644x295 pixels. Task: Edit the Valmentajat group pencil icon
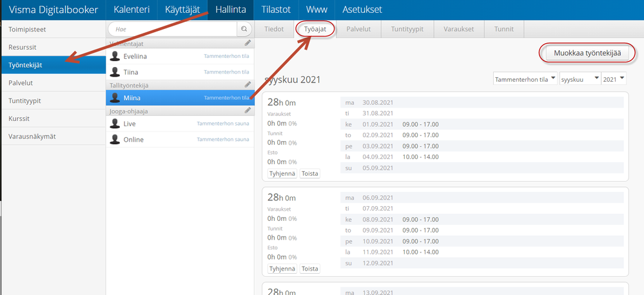[248, 43]
